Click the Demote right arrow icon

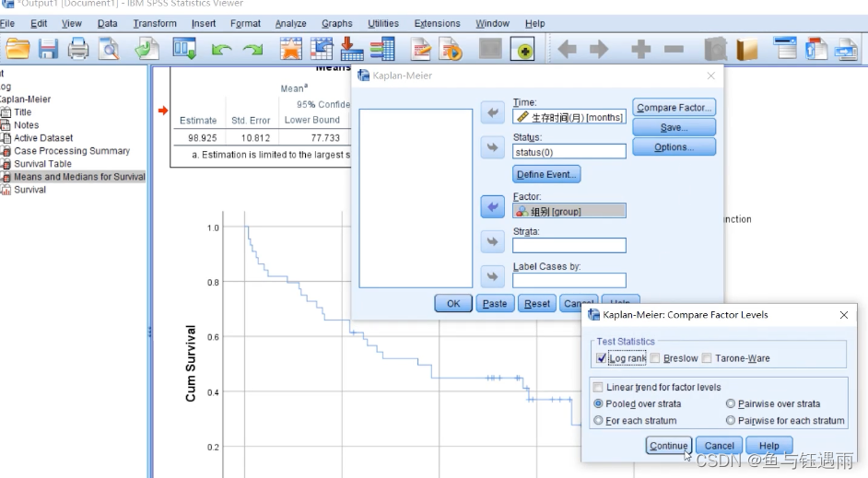click(x=599, y=49)
